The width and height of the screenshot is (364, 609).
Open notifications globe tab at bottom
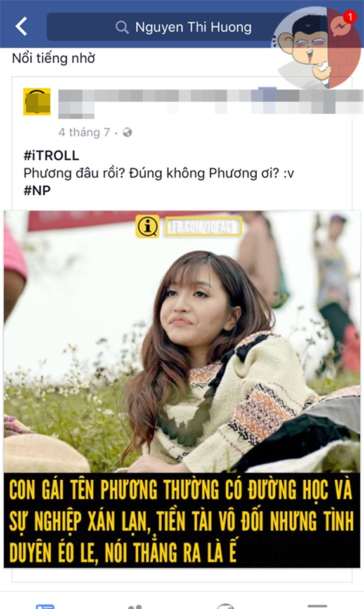(x=226, y=606)
